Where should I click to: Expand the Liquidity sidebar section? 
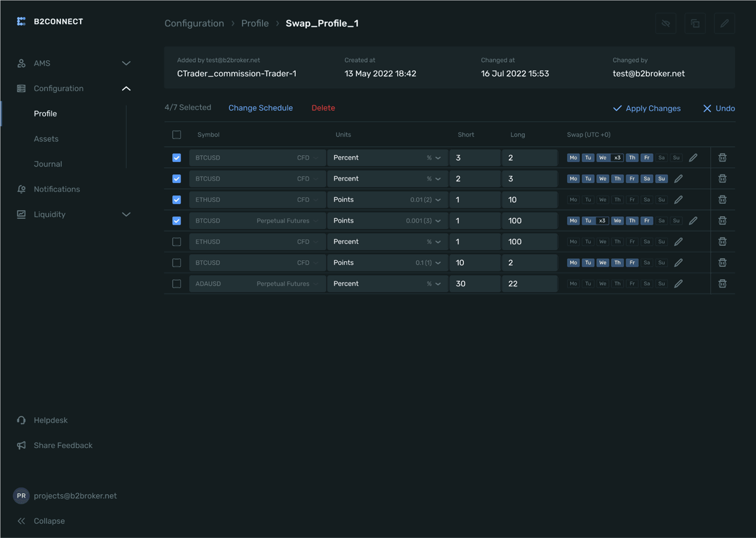point(126,214)
